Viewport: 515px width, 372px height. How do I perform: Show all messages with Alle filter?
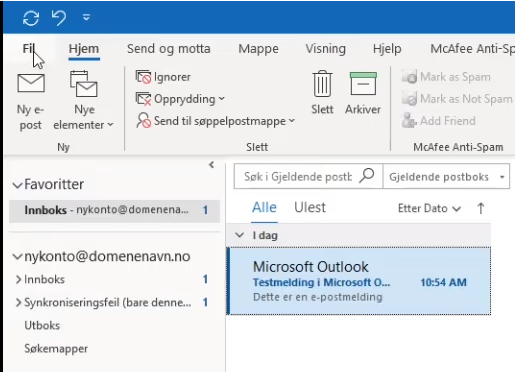point(264,208)
